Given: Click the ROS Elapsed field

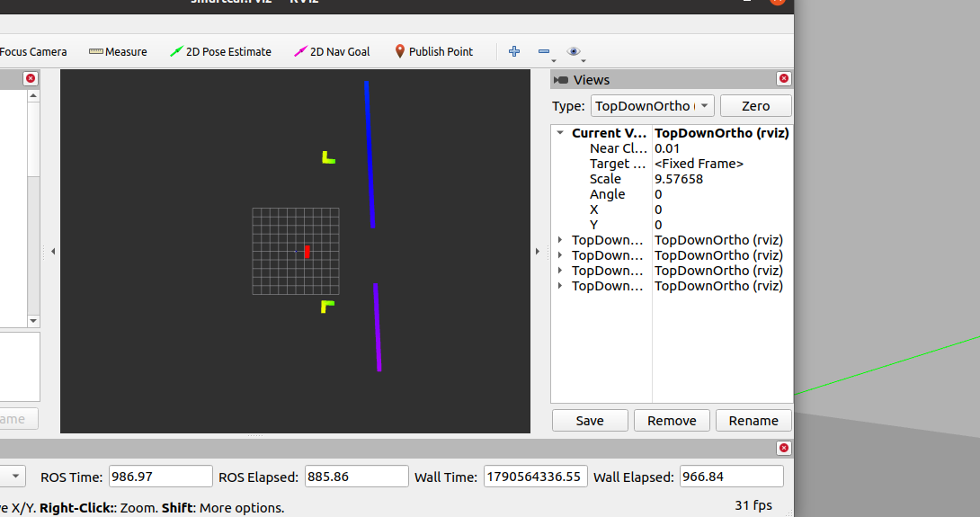Looking at the screenshot, I should point(356,477).
